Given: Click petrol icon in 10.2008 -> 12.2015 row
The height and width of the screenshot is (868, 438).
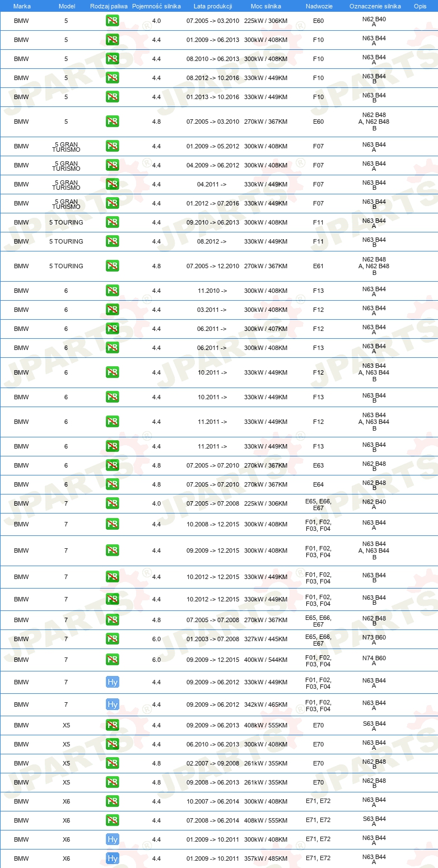Looking at the screenshot, I should click(112, 524).
